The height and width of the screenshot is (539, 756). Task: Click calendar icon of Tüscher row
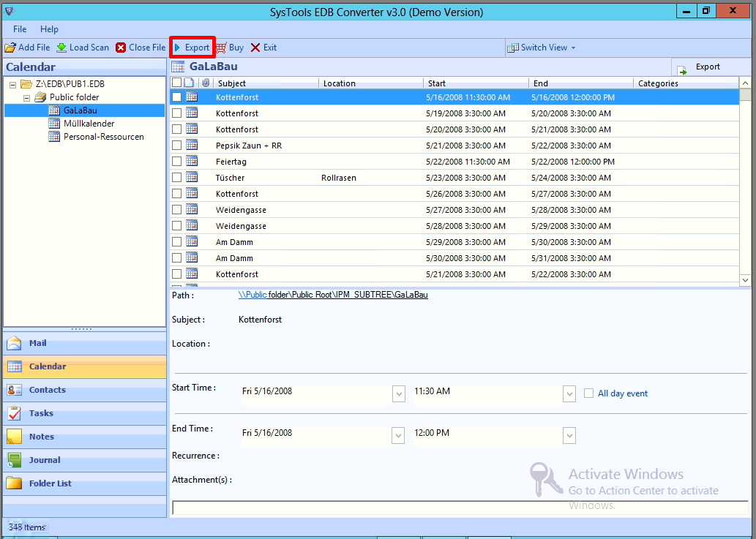click(x=192, y=177)
